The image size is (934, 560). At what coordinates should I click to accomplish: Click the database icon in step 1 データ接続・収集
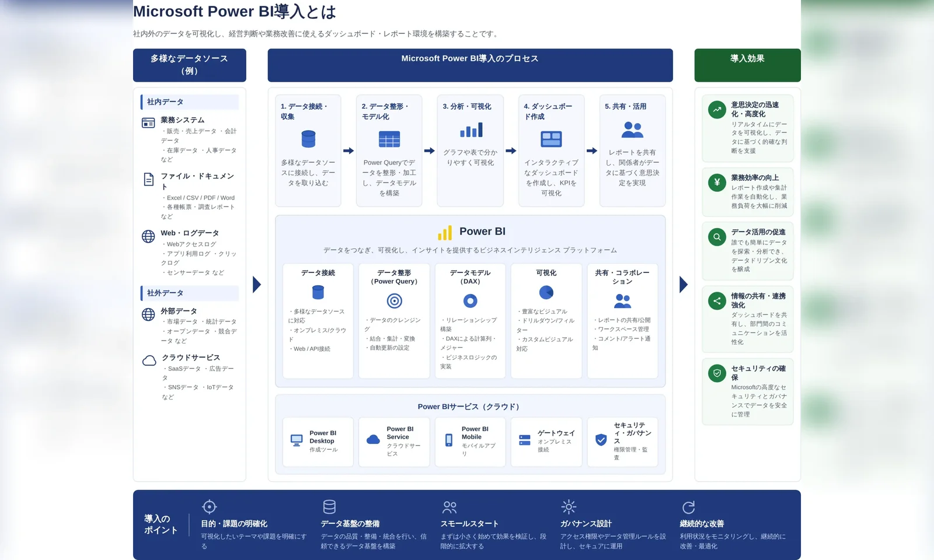click(308, 139)
